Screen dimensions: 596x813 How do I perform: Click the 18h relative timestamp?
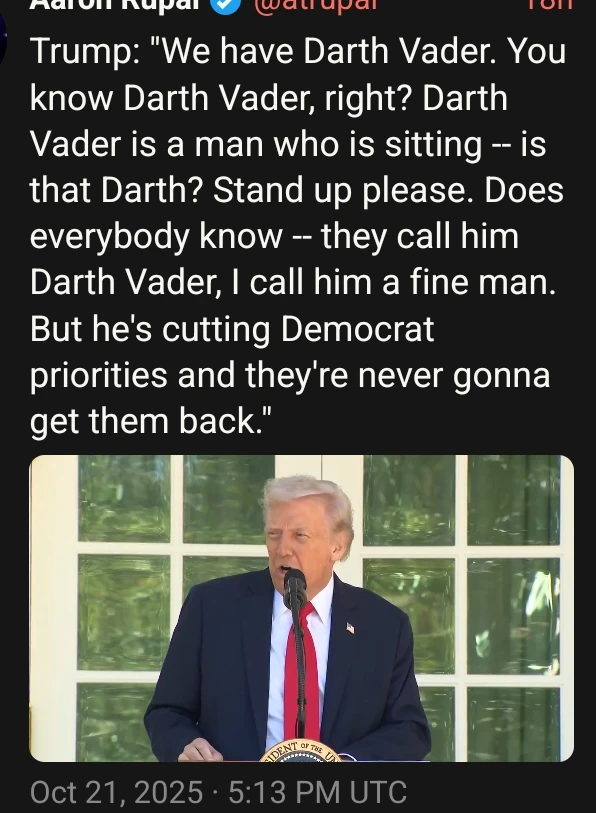[x=550, y=4]
